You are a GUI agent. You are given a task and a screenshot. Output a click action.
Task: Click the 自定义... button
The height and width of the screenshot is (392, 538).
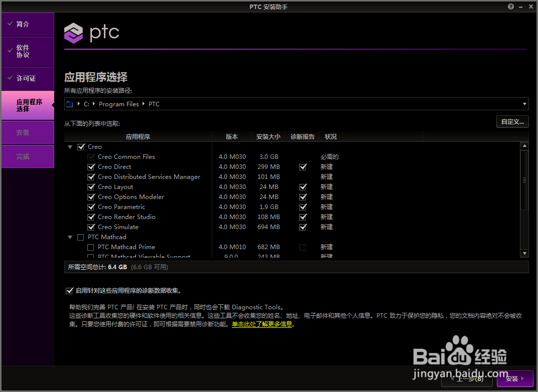pos(512,122)
